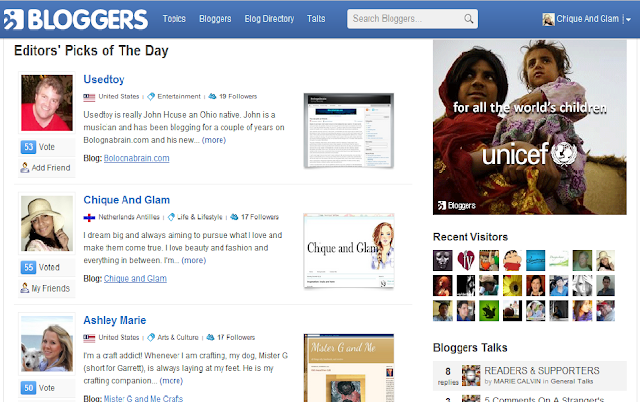Image resolution: width=640 pixels, height=402 pixels.
Task: Click the cartoon boy avatar in Recent Visitors
Action: pyautogui.click(x=512, y=260)
